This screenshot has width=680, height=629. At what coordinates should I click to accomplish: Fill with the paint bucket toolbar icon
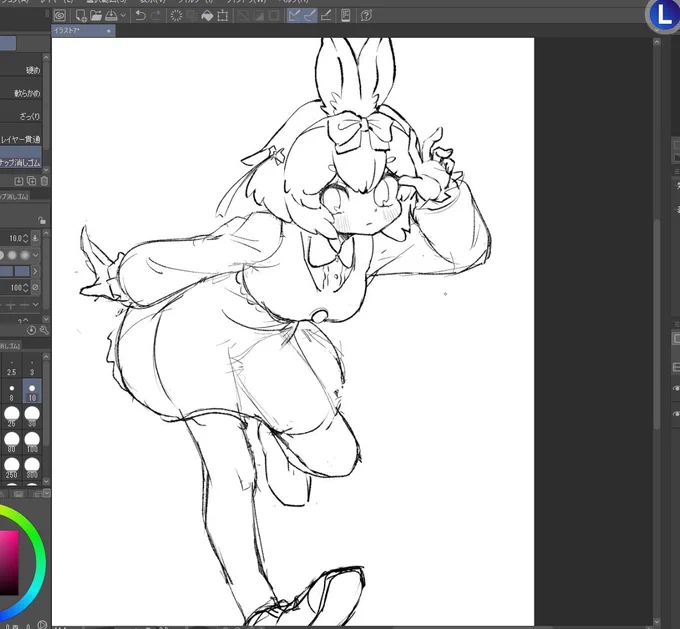(x=207, y=16)
